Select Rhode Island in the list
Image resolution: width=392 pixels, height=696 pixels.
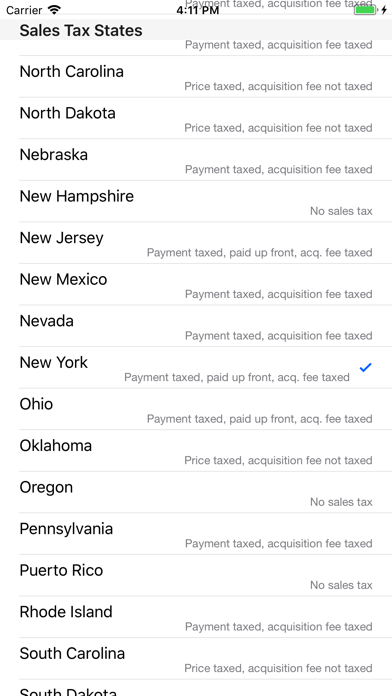pos(196,617)
